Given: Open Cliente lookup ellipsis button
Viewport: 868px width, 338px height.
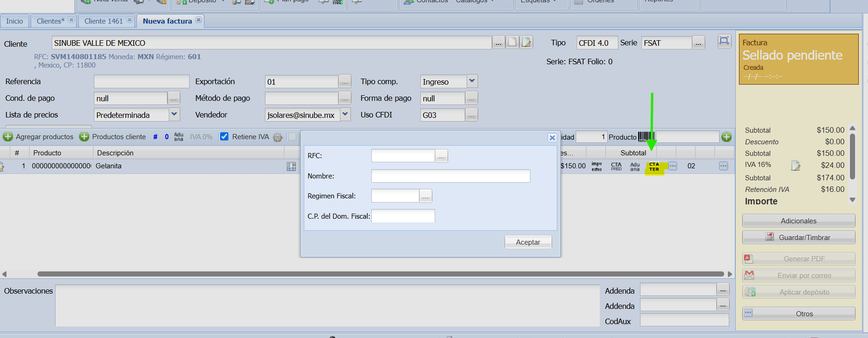Looking at the screenshot, I should [x=498, y=43].
